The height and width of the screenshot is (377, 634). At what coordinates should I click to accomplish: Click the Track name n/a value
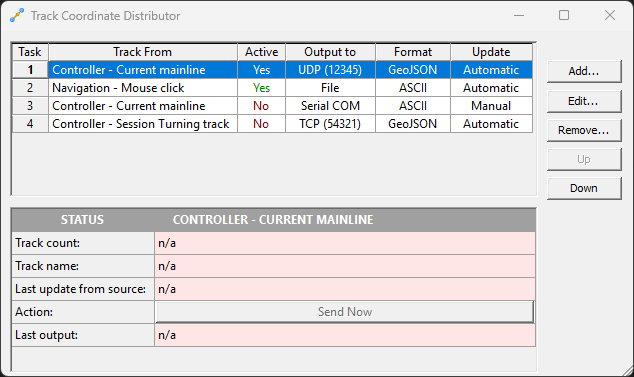point(345,266)
